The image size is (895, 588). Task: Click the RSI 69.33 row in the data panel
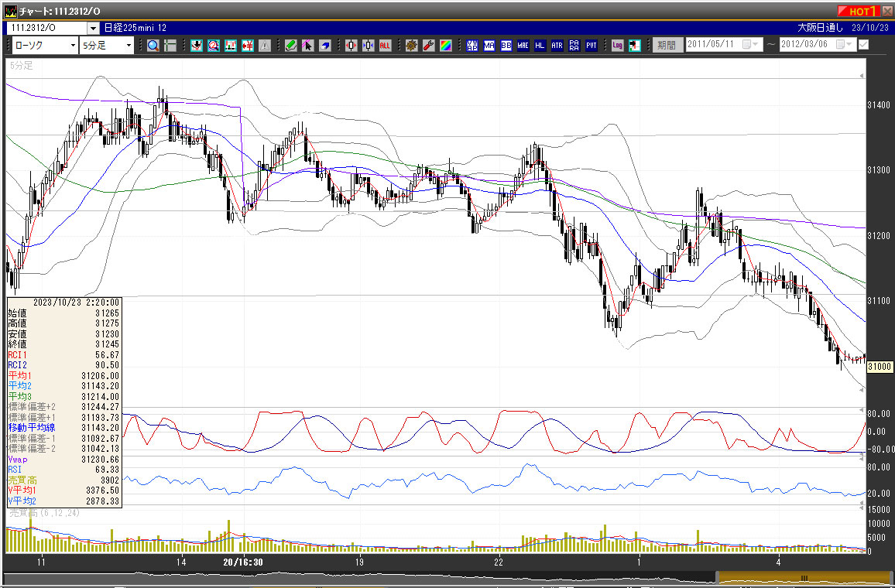[64, 470]
